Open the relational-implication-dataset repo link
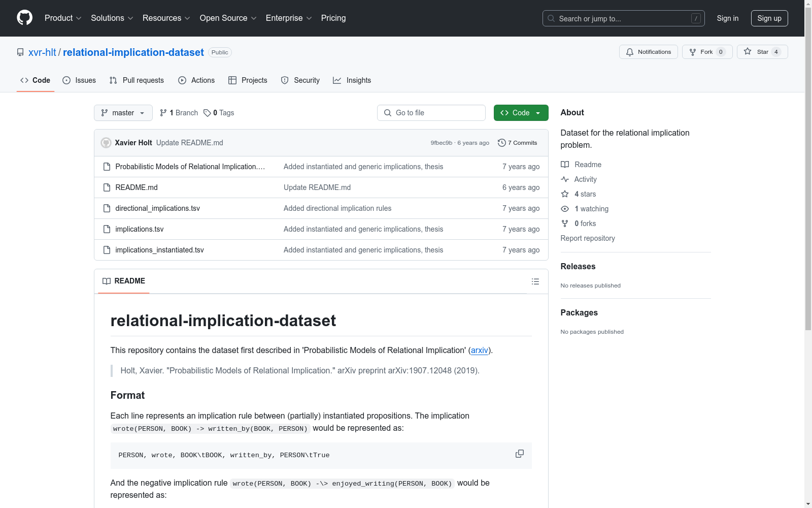Image resolution: width=812 pixels, height=508 pixels. 133,52
